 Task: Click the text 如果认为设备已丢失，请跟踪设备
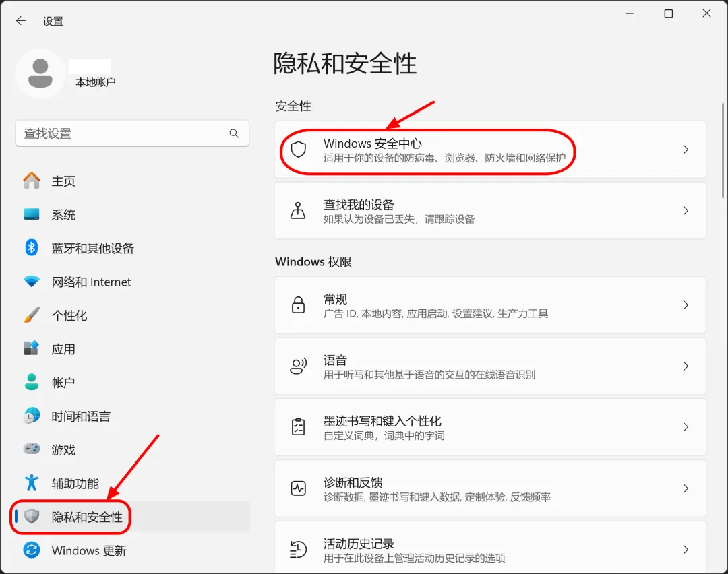click(399, 219)
